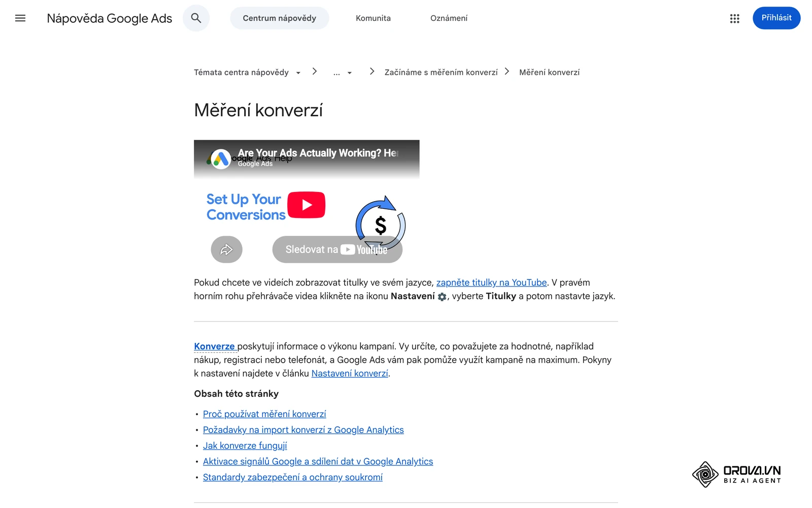Play the YouTube video

click(x=307, y=205)
